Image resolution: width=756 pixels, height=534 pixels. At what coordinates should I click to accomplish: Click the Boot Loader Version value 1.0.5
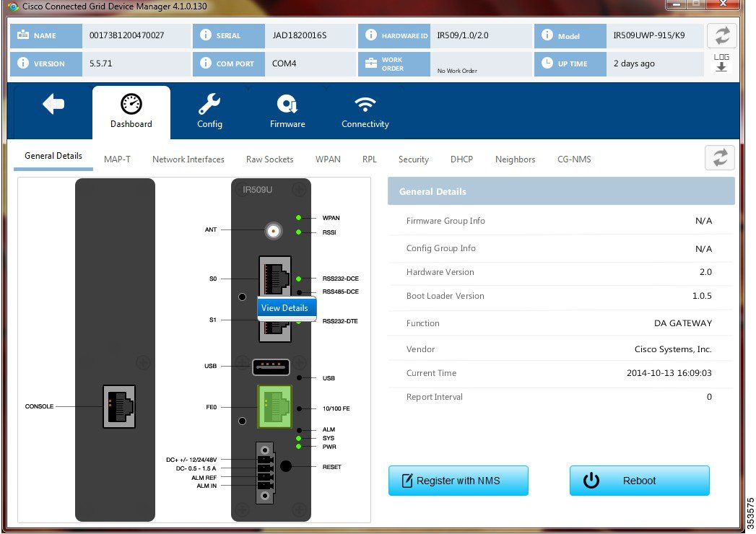click(702, 296)
